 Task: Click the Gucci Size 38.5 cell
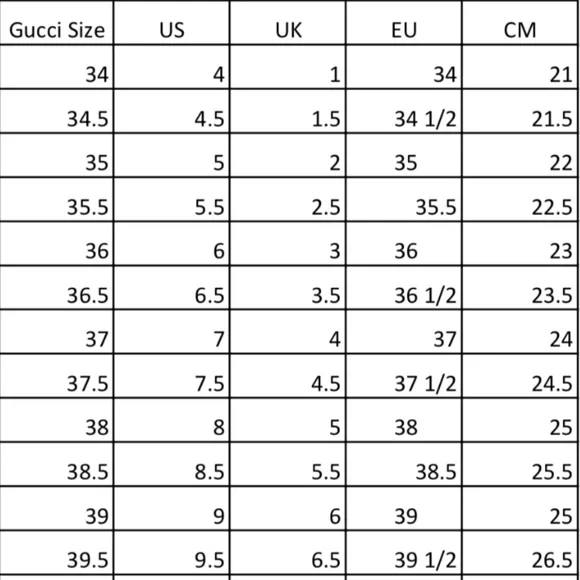click(57, 464)
